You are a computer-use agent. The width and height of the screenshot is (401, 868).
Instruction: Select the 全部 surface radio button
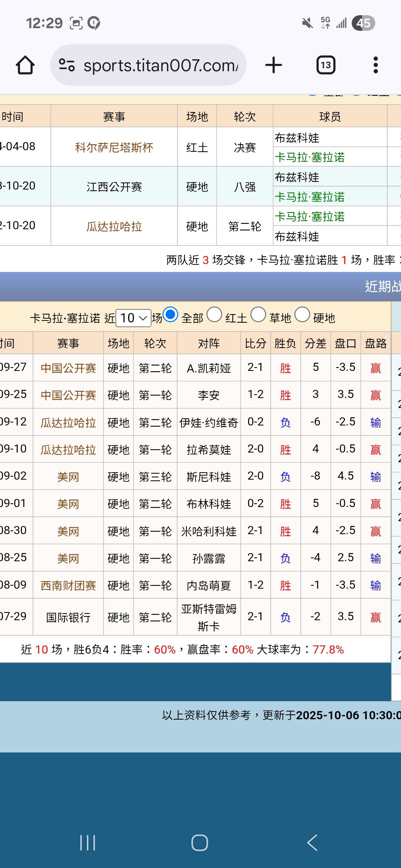click(170, 315)
